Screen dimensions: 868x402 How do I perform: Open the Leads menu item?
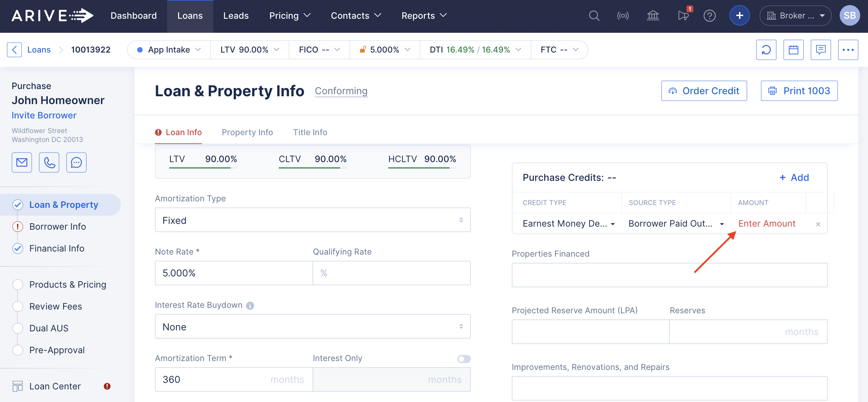click(x=236, y=16)
